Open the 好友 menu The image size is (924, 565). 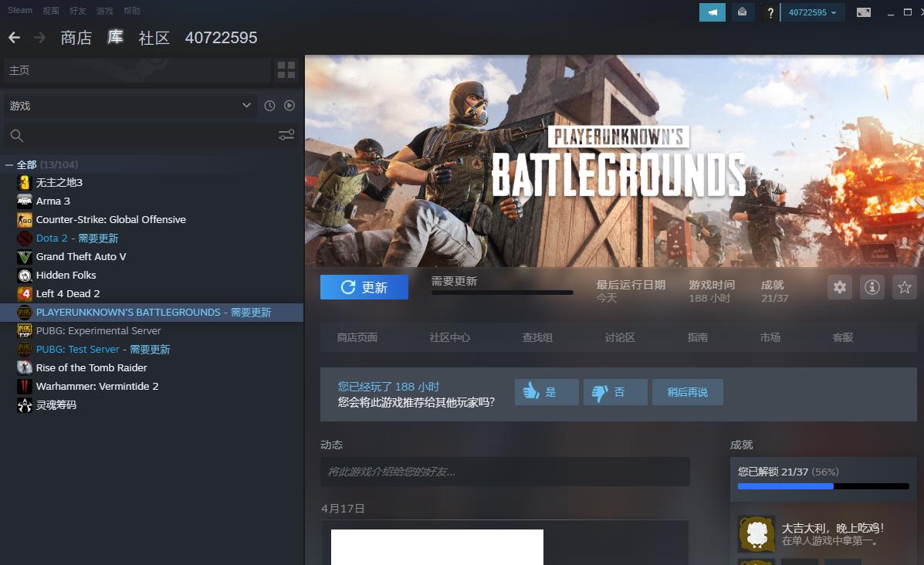point(78,11)
